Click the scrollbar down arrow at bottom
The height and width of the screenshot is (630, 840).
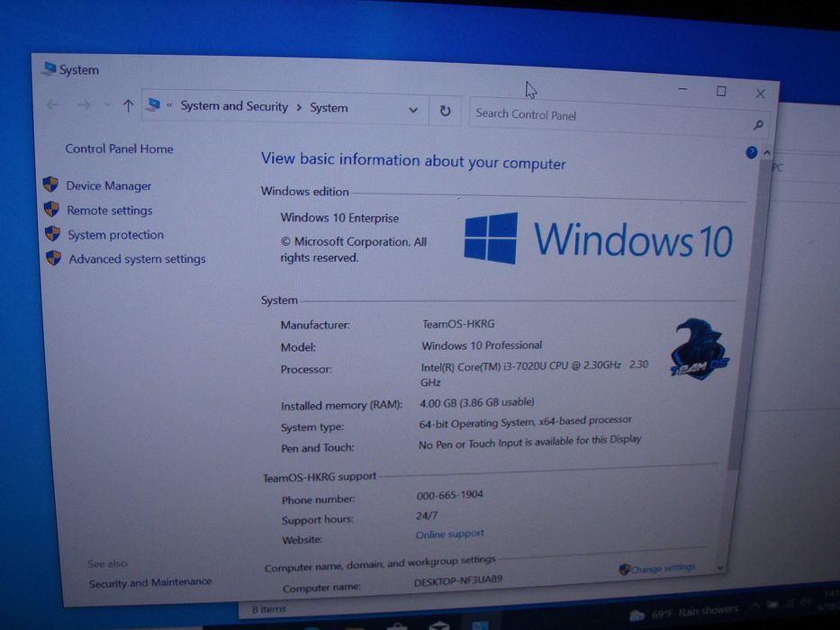(720, 567)
